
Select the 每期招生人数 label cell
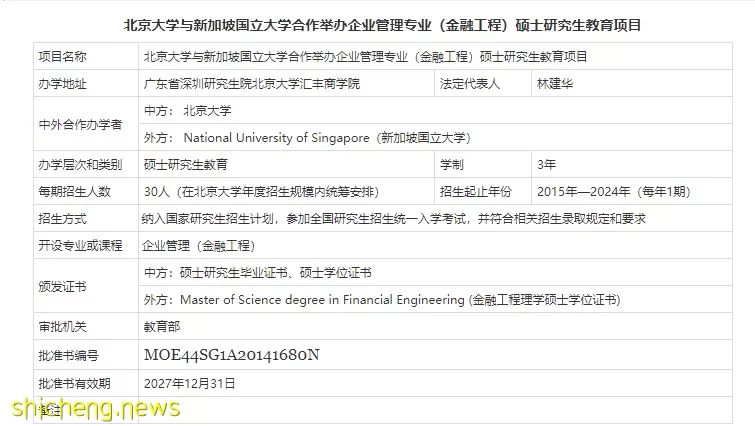[86, 191]
